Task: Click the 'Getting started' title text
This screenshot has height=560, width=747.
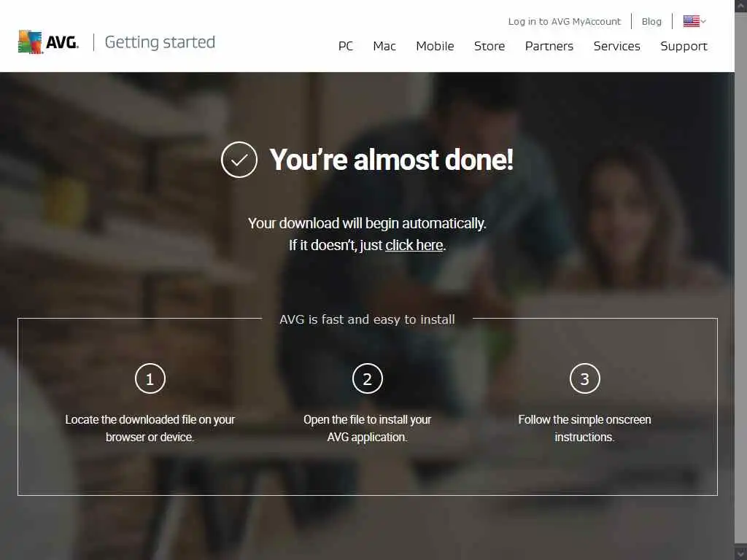Action: (x=160, y=42)
